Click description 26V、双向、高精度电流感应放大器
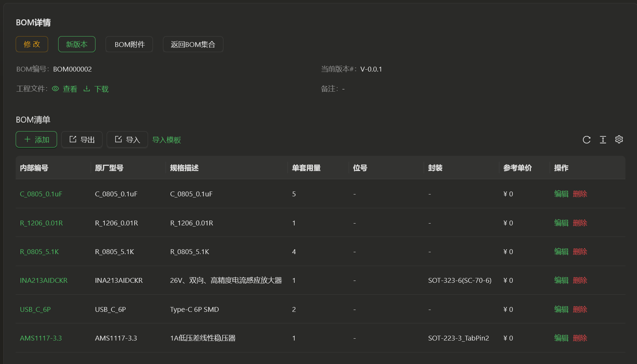The image size is (637, 364). click(x=226, y=280)
